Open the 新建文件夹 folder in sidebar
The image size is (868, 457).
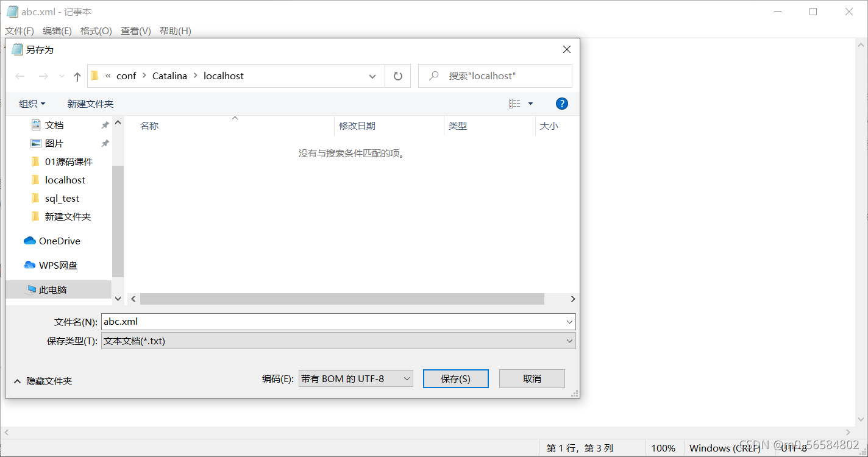pos(68,216)
